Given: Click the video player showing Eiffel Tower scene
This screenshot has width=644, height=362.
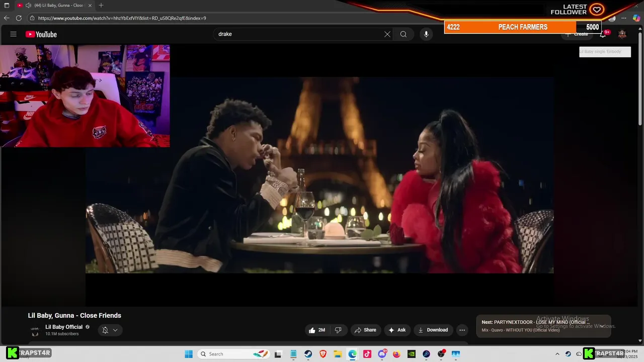Looking at the screenshot, I should tap(319, 175).
